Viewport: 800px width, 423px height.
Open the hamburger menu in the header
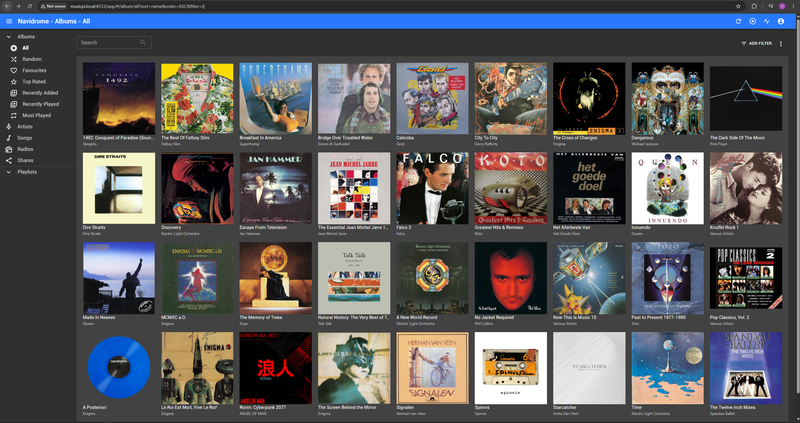pyautogui.click(x=9, y=21)
